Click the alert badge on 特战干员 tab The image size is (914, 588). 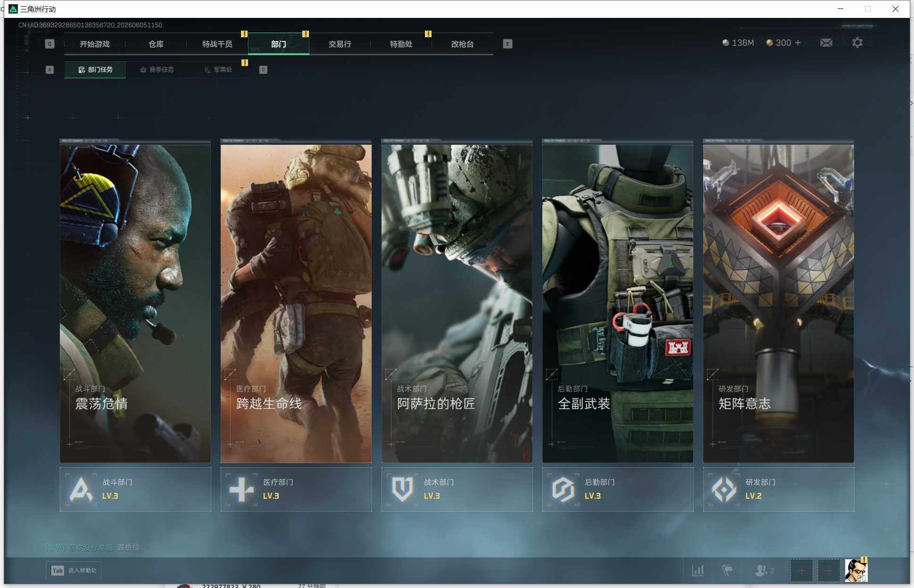tap(244, 34)
